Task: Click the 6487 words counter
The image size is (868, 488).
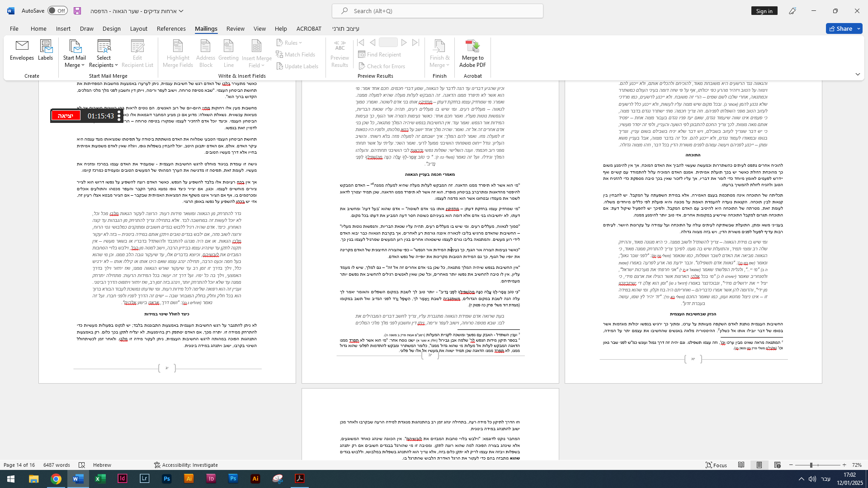Action: (57, 465)
